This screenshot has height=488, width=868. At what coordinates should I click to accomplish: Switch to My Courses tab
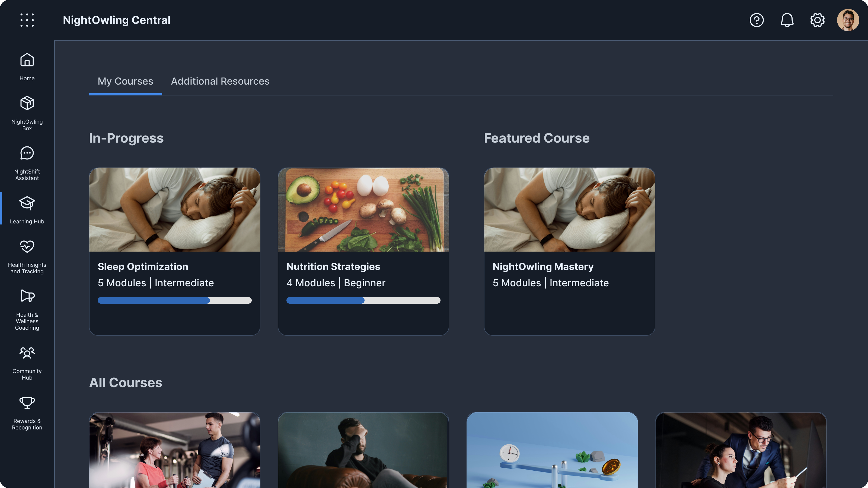coord(125,81)
